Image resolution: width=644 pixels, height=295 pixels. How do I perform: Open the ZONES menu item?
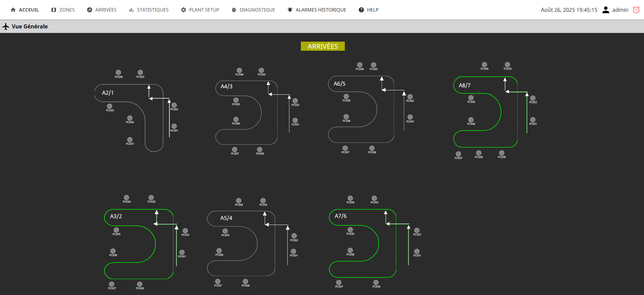tap(63, 10)
